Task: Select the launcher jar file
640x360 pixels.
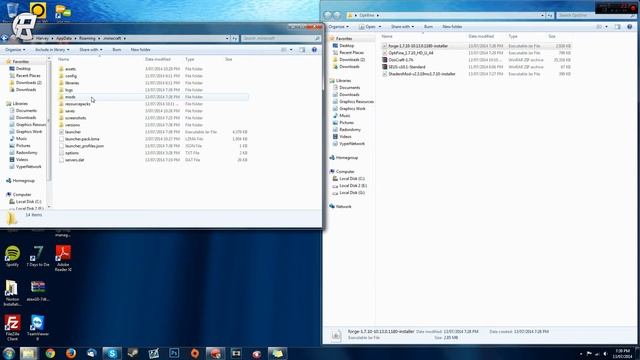Action: [x=73, y=132]
